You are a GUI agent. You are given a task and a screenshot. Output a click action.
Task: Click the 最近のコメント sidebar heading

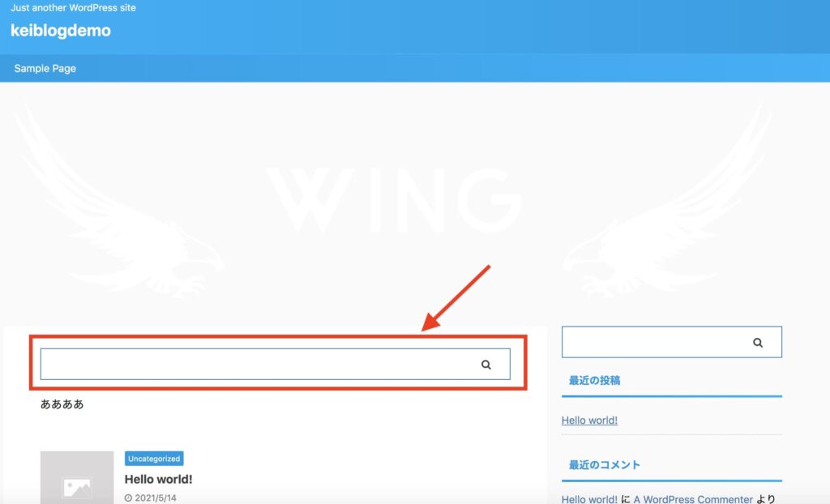(x=605, y=465)
